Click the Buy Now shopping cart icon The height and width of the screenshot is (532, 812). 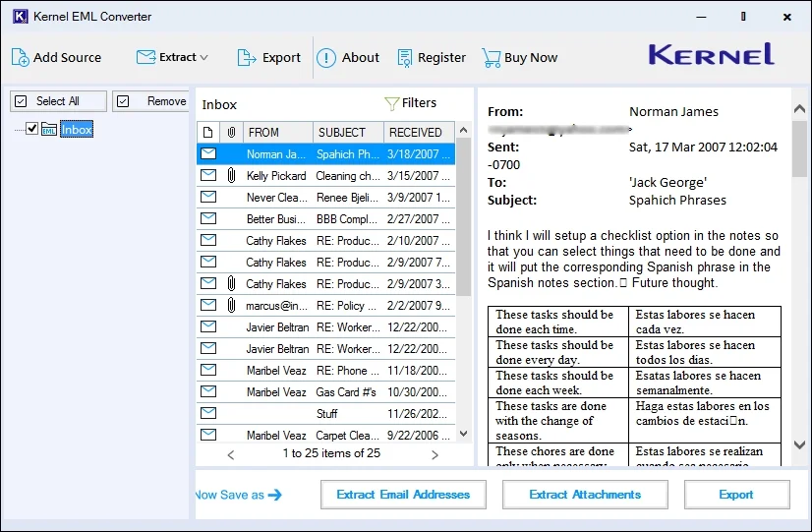[x=491, y=58]
